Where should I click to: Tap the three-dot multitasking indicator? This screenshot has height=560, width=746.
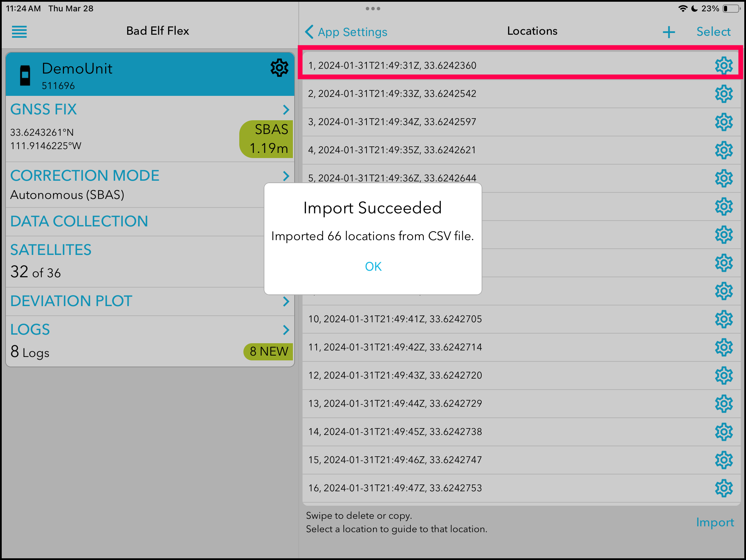(373, 9)
